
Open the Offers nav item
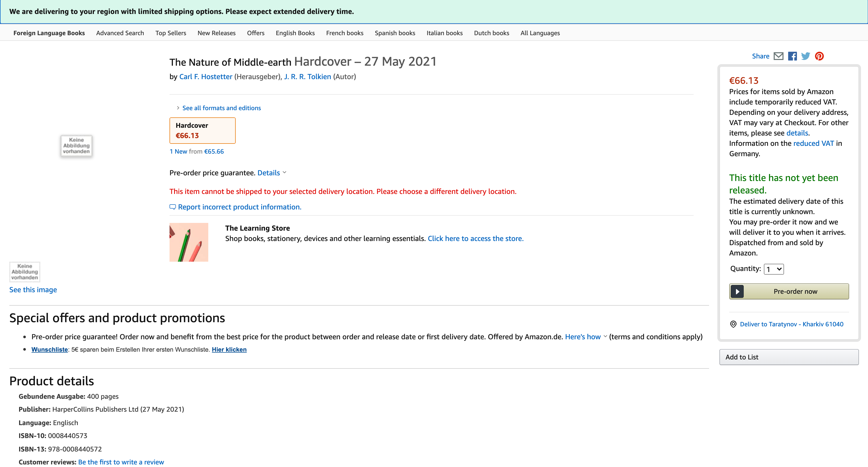tap(256, 33)
